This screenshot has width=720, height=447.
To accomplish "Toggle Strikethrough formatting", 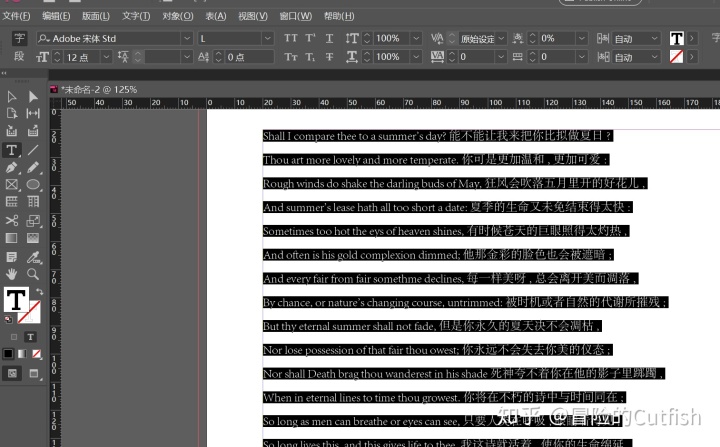I will [x=329, y=57].
